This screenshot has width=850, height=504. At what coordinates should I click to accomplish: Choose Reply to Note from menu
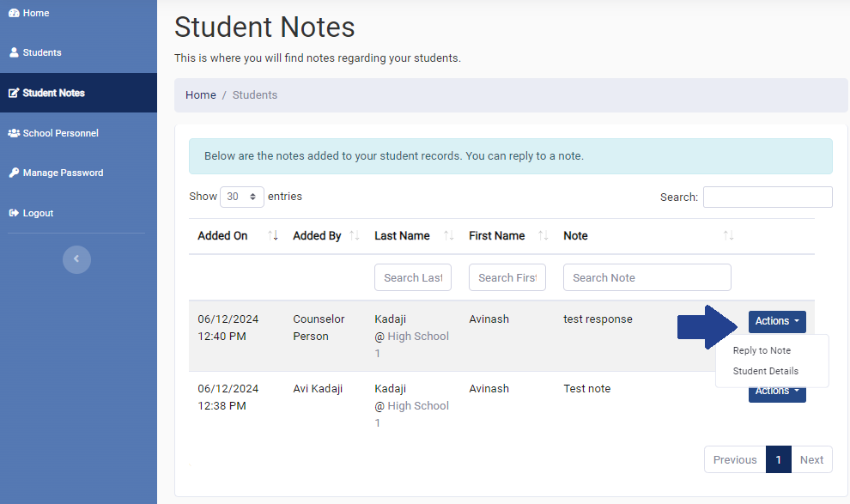pos(762,350)
